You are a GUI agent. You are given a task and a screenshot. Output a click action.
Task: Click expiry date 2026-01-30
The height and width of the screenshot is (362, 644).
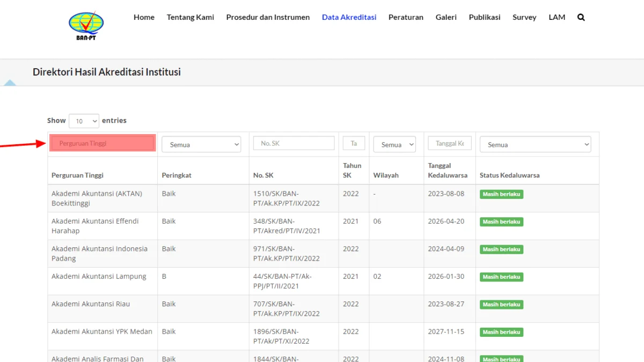(446, 276)
